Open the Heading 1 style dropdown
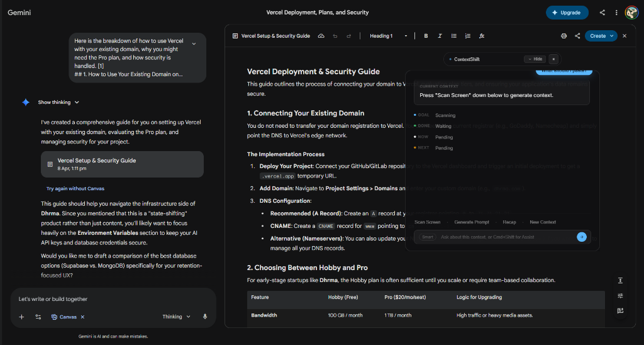 click(388, 36)
